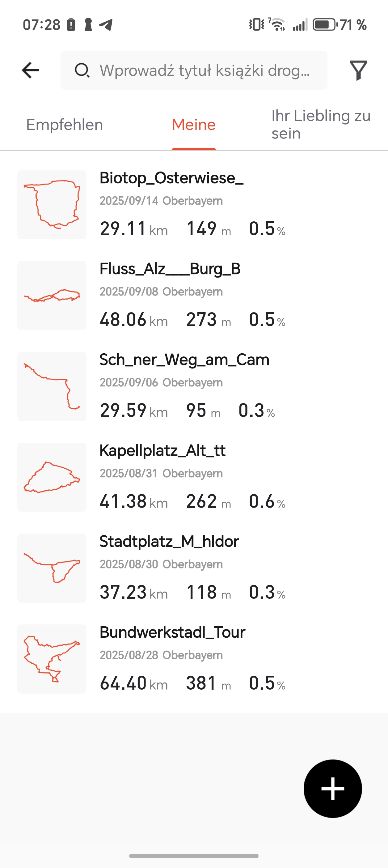Tap the Wi-Fi status icon
Screen dimensions: 388x868
(277, 25)
